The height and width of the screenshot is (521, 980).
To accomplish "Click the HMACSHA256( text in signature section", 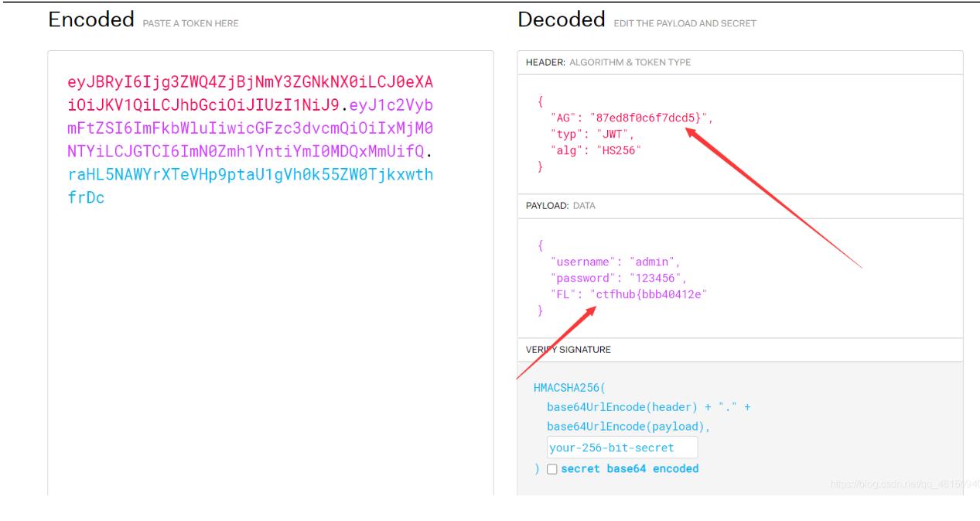I will [x=569, y=387].
